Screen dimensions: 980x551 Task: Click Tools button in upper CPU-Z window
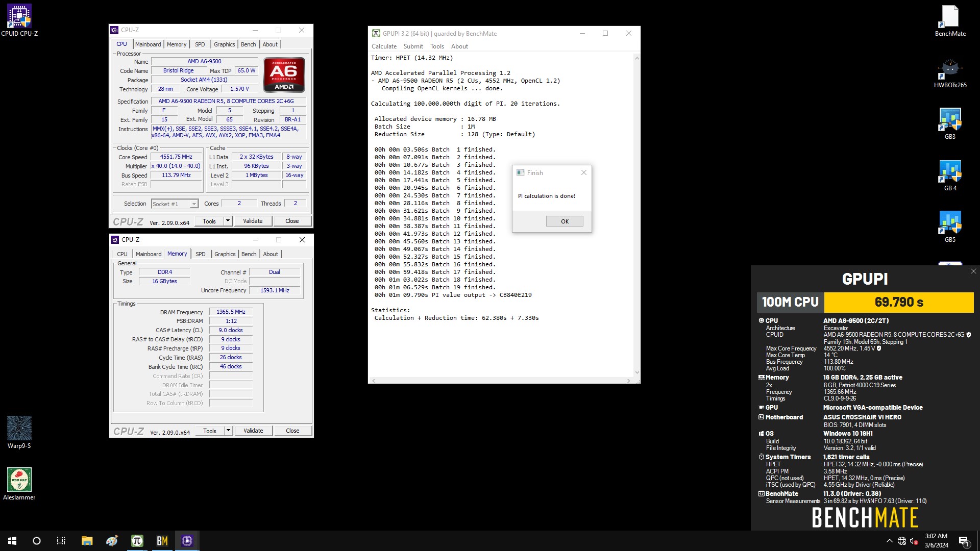coord(209,221)
